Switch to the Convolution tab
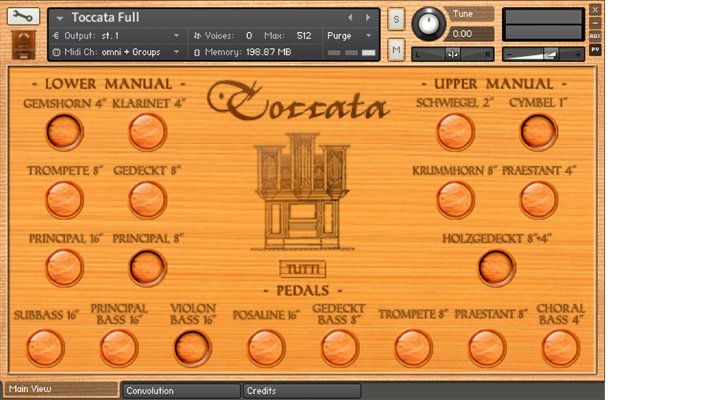 pyautogui.click(x=180, y=391)
